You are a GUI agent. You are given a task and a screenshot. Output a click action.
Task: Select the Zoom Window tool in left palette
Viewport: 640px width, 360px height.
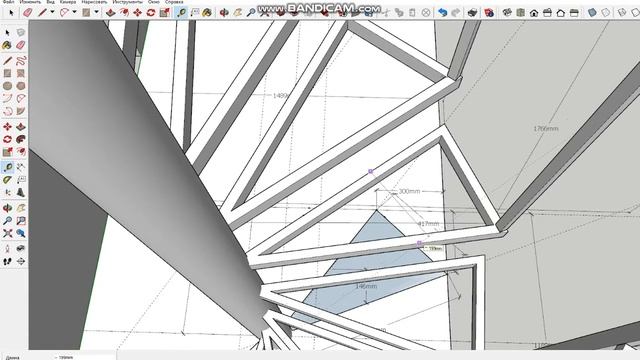20,220
